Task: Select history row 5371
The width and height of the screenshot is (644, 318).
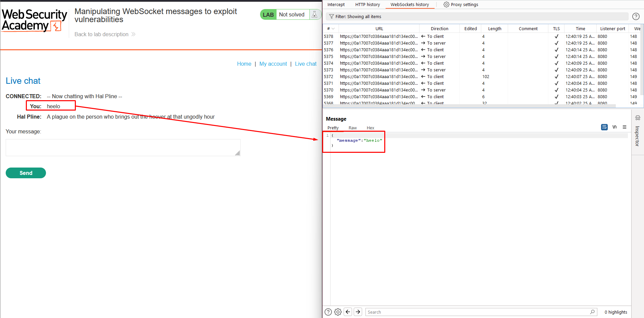Action: (x=482, y=83)
